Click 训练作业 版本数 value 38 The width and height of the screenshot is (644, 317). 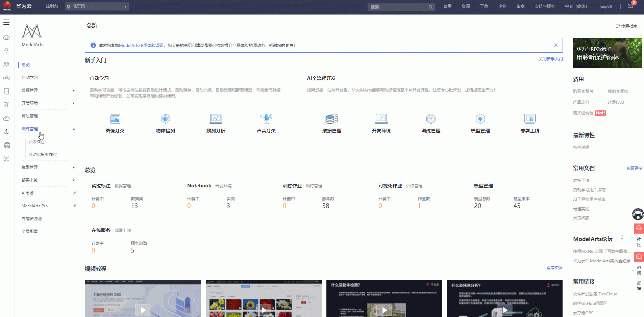coord(326,206)
